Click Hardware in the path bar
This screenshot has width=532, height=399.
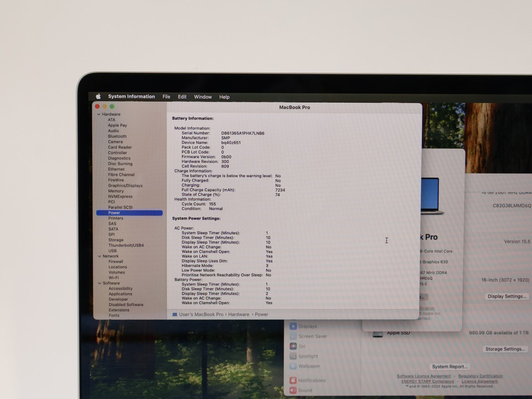238,314
